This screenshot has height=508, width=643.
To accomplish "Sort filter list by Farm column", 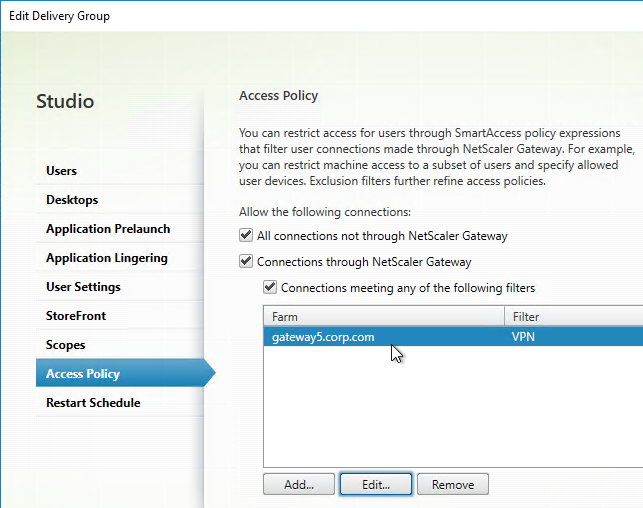I will tap(384, 317).
